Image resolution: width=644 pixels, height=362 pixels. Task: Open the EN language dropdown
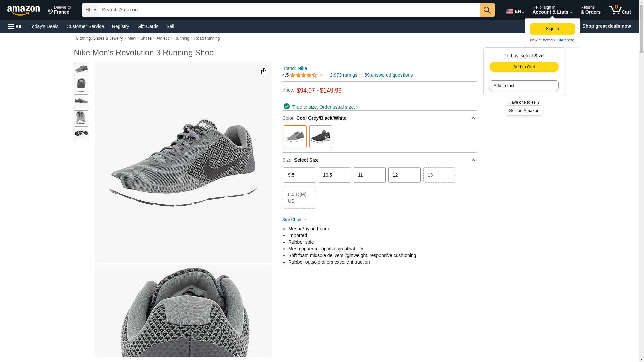click(x=515, y=11)
